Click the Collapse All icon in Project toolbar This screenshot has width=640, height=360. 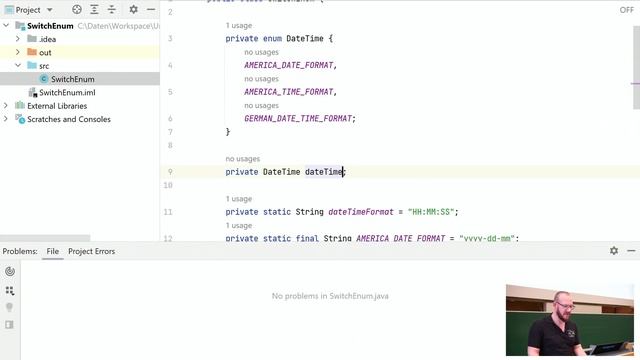(111, 9)
